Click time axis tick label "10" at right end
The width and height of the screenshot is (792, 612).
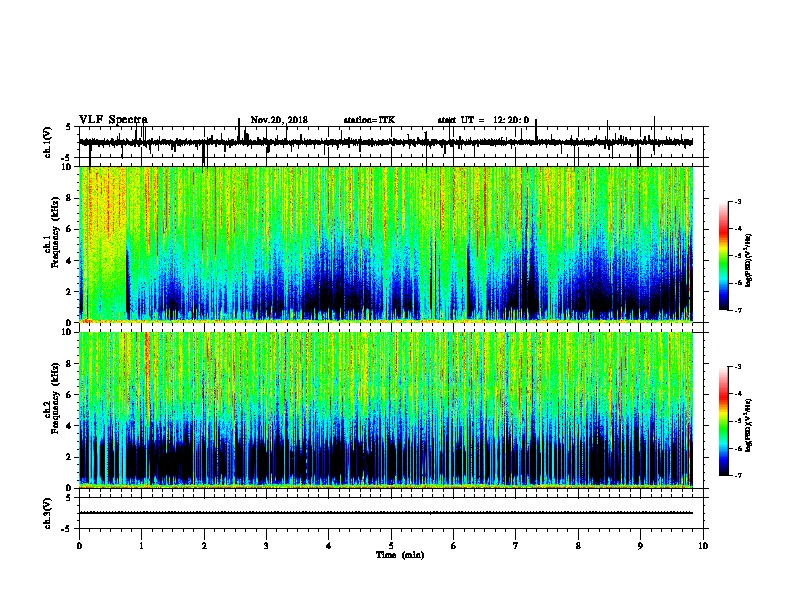(703, 546)
